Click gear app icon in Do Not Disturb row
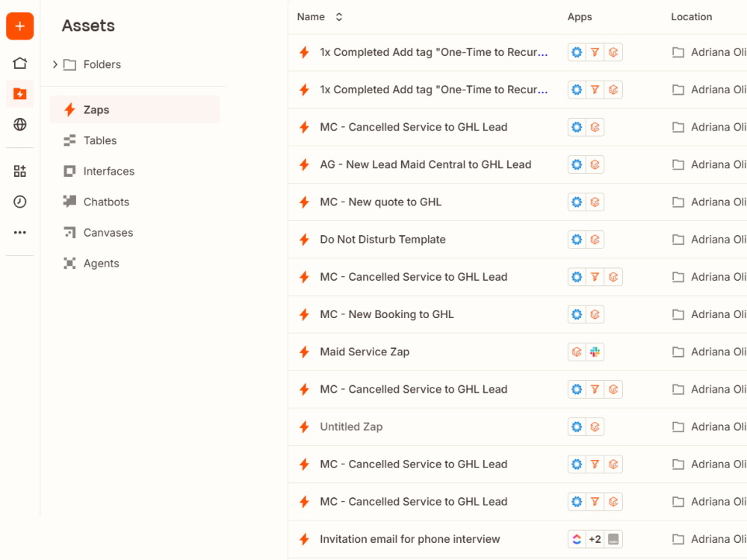Screen dimensions: 747x560 [577, 240]
